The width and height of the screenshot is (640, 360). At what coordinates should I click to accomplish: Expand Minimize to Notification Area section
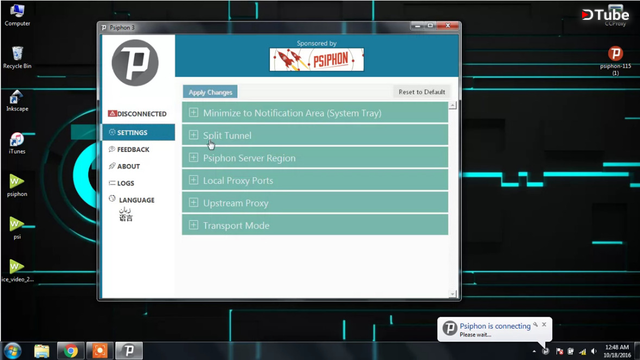pyautogui.click(x=315, y=113)
